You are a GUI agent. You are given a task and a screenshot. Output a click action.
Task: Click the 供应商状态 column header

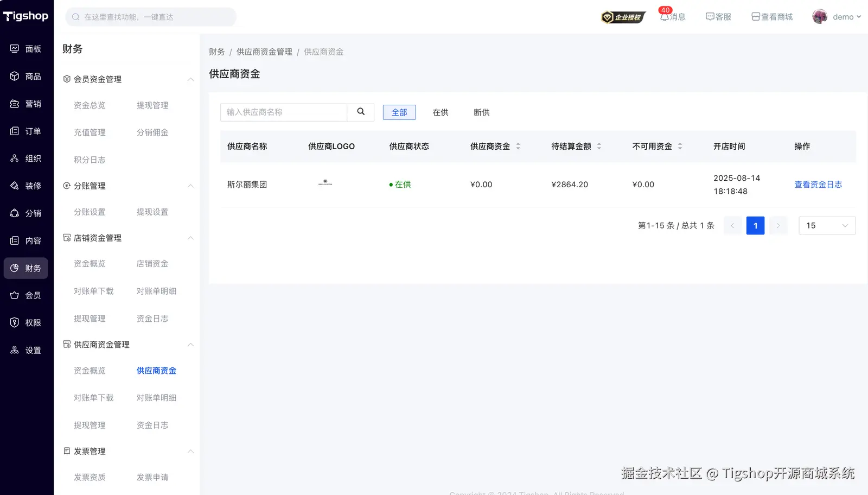(x=409, y=147)
